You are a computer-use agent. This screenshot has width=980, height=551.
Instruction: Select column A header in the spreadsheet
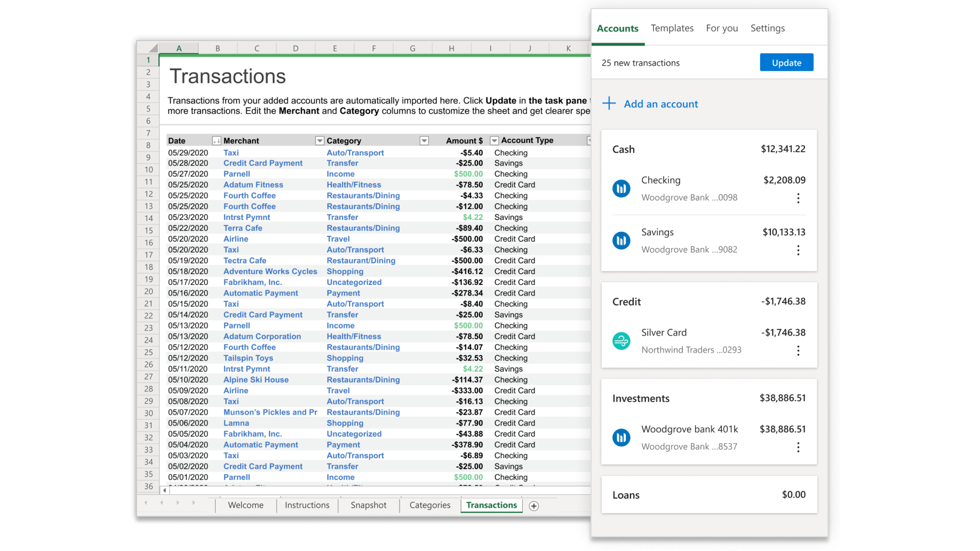point(179,47)
